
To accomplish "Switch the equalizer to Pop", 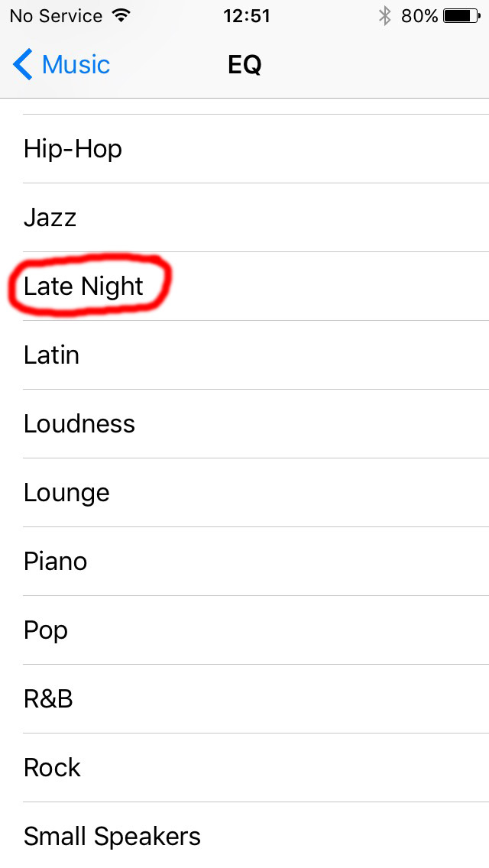I will click(244, 630).
